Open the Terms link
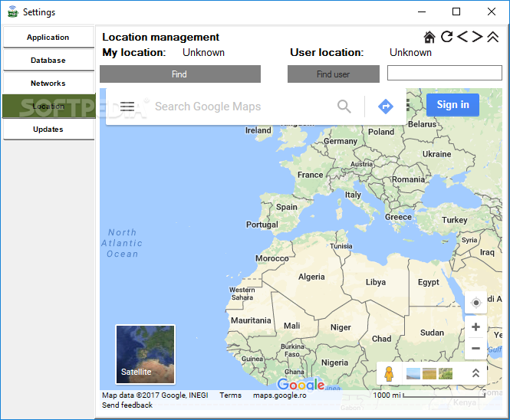 tap(230, 395)
